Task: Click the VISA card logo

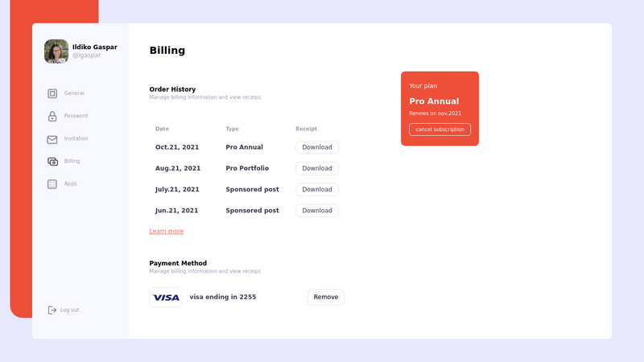Action: tap(166, 298)
